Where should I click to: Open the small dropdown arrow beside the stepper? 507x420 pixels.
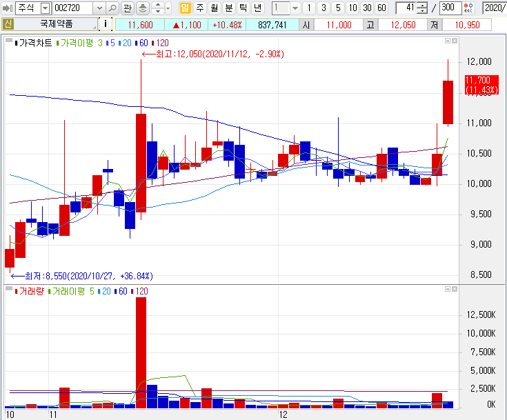pyautogui.click(x=168, y=8)
